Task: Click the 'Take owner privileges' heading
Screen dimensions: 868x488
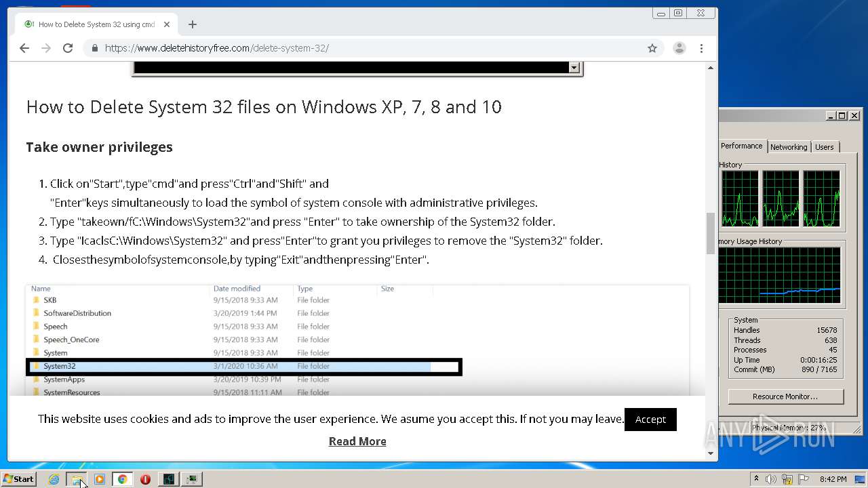Action: (99, 147)
